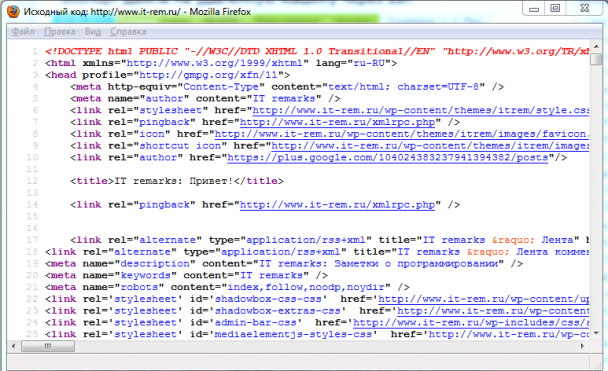Click the vertical scrollbar thumb
The width and height of the screenshot is (608, 371).
[x=596, y=59]
